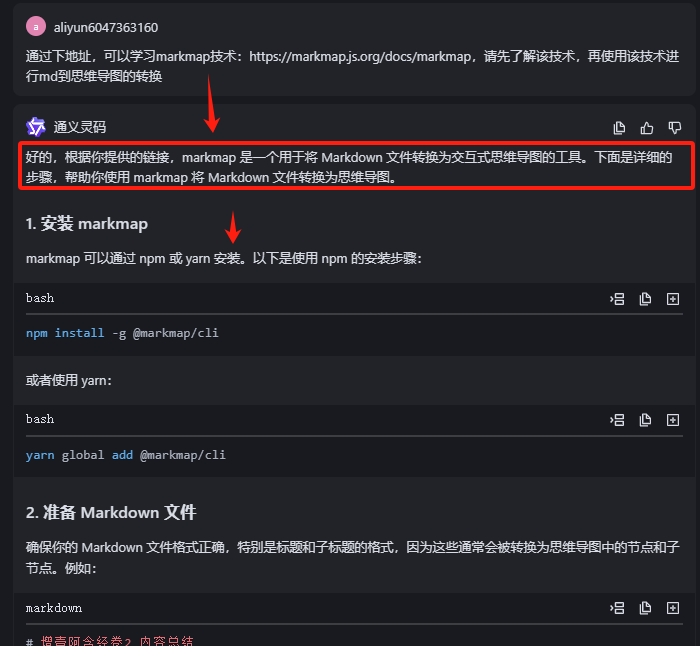Click the "2. 准备 Markdown 文件" heading
The width and height of the screenshot is (700, 646).
coord(111,513)
